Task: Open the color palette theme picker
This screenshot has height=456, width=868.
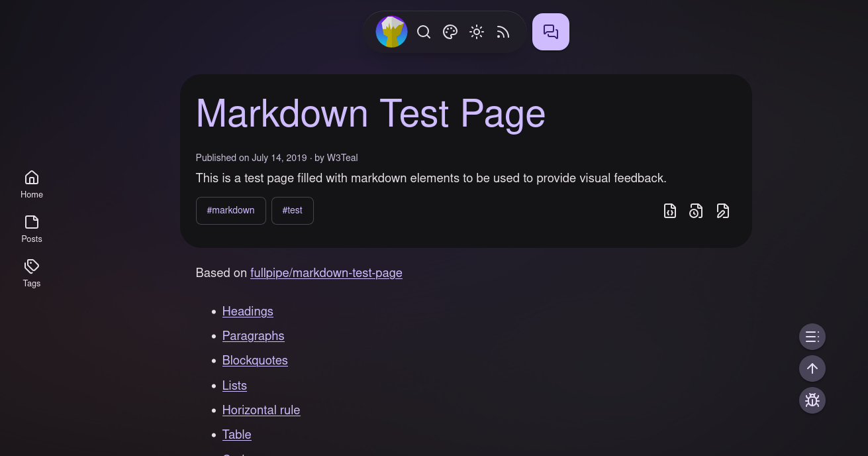Action: (x=450, y=32)
